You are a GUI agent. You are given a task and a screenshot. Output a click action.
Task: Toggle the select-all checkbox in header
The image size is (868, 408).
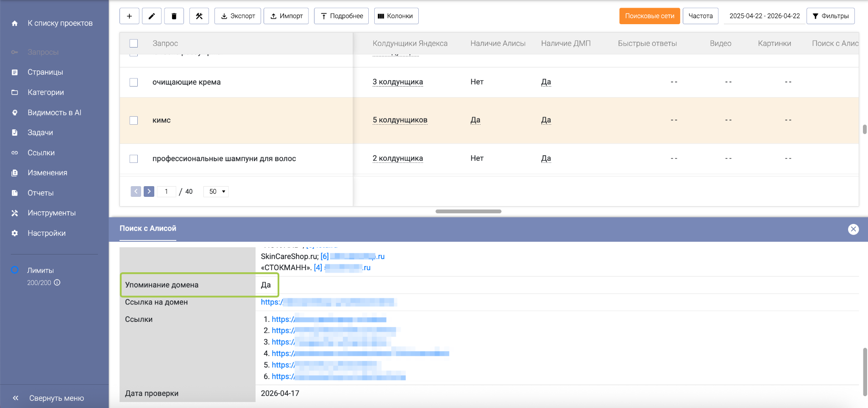134,43
